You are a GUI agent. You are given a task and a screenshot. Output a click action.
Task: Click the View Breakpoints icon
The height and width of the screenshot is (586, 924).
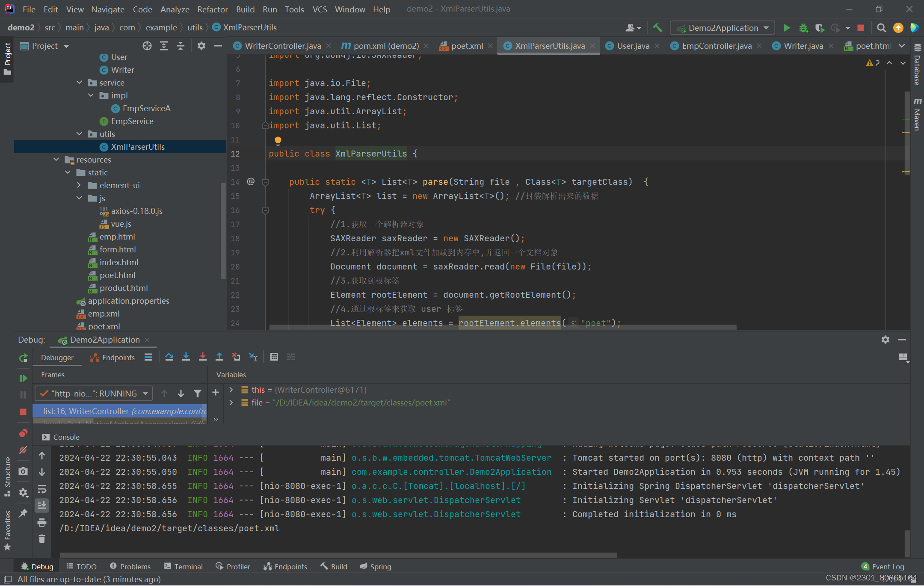(x=23, y=433)
